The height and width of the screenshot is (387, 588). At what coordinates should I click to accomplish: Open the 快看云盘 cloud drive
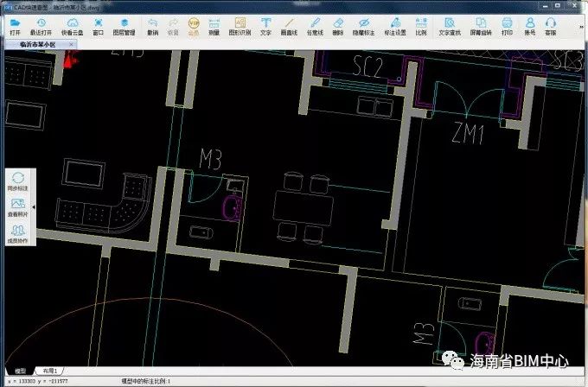click(72, 26)
